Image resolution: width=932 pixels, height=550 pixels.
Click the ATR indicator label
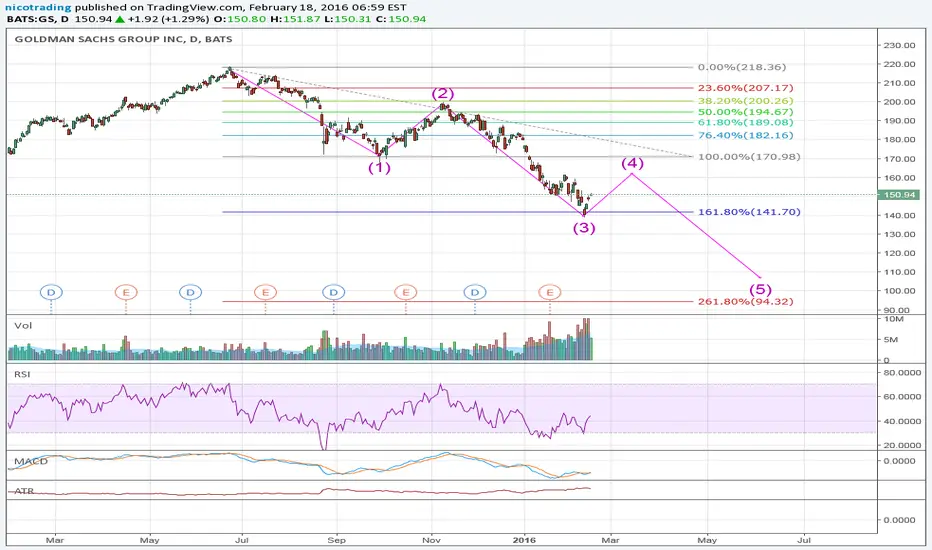(x=24, y=491)
